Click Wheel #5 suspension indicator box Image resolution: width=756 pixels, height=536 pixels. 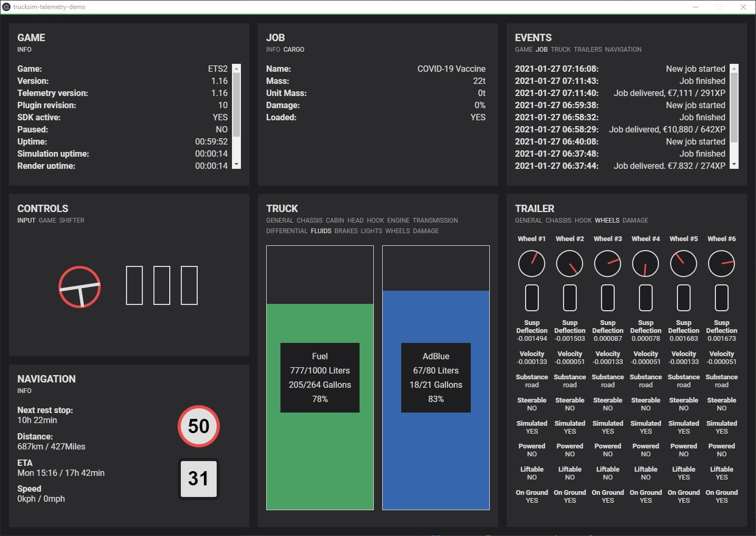tap(683, 298)
